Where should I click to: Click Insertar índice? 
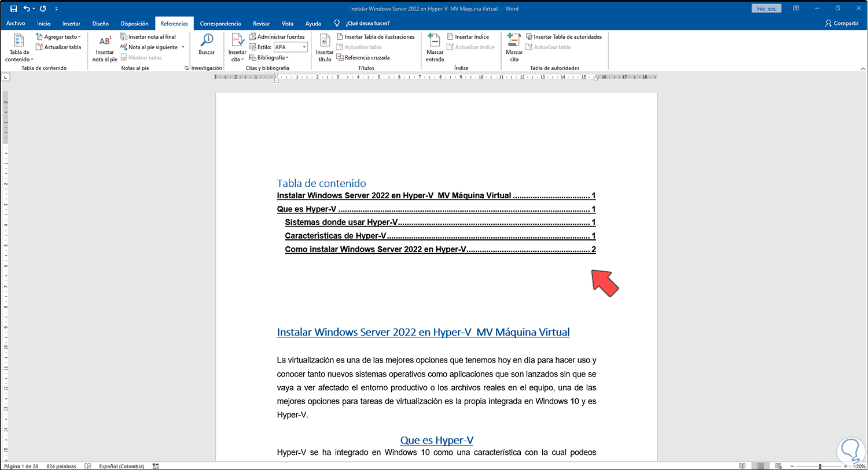click(468, 37)
